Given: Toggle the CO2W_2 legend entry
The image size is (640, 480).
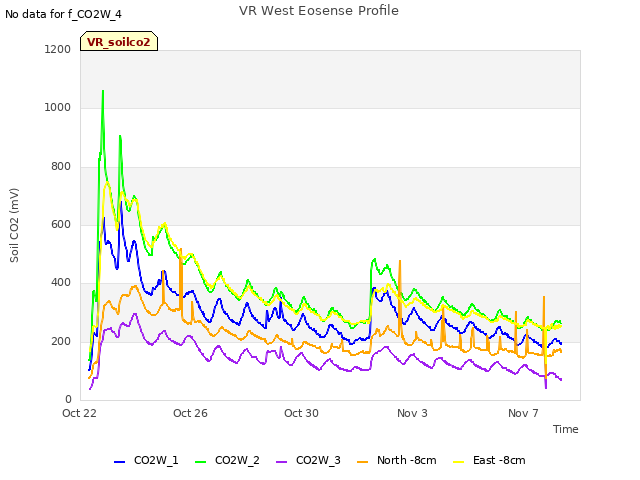Looking at the screenshot, I should tap(227, 460).
